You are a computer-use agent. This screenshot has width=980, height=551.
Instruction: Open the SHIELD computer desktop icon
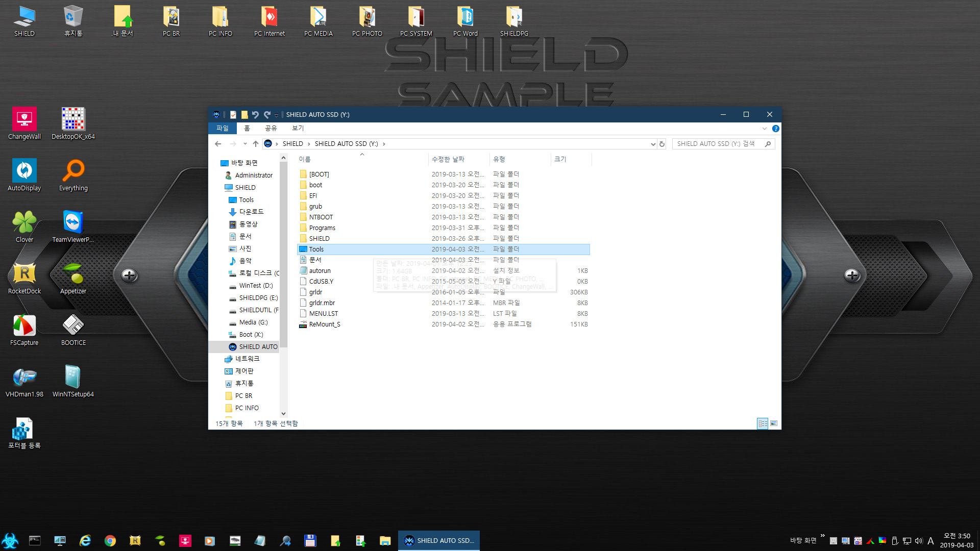pos(24,21)
